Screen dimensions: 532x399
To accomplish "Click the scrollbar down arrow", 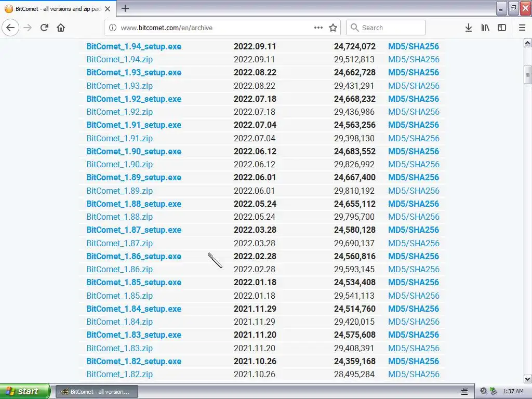I will [528, 379].
